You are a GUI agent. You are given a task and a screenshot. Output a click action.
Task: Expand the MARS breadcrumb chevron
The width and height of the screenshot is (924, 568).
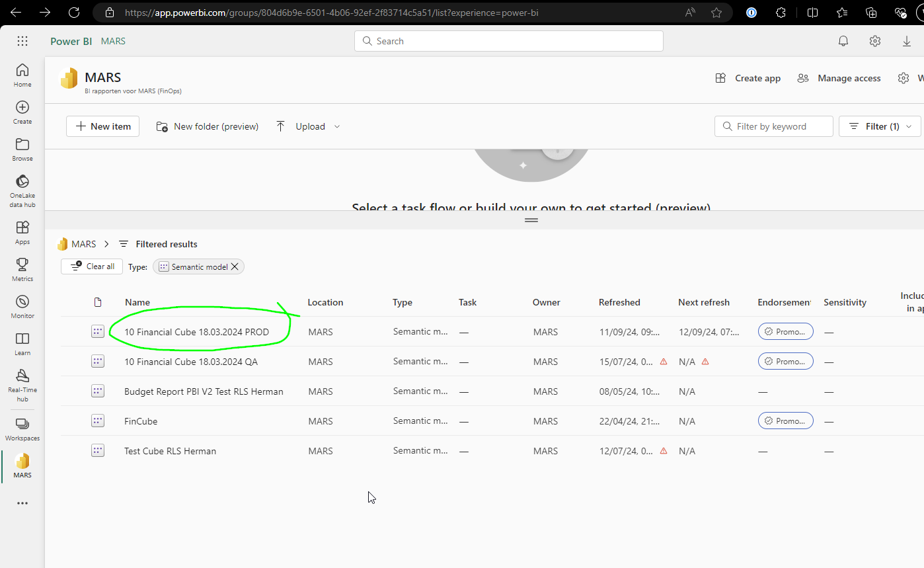[x=106, y=244]
